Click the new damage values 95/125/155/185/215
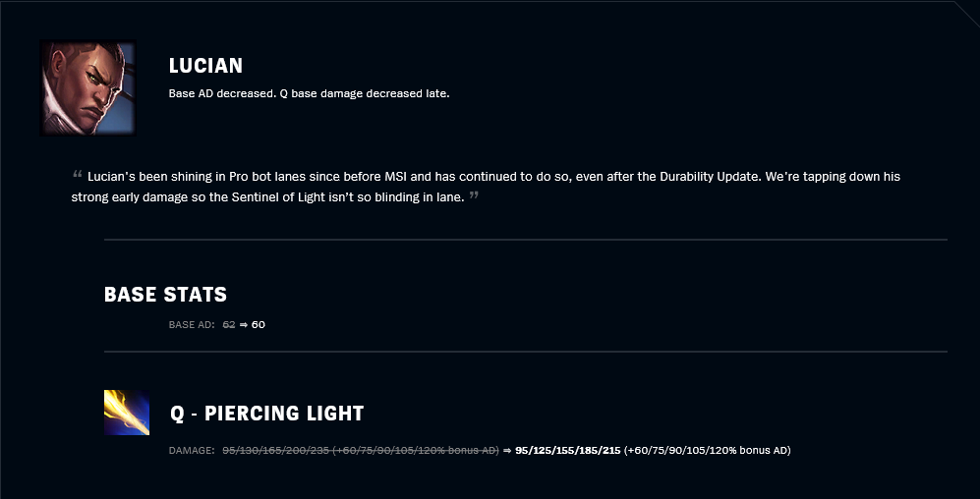The height and width of the screenshot is (499, 980). coord(567,450)
